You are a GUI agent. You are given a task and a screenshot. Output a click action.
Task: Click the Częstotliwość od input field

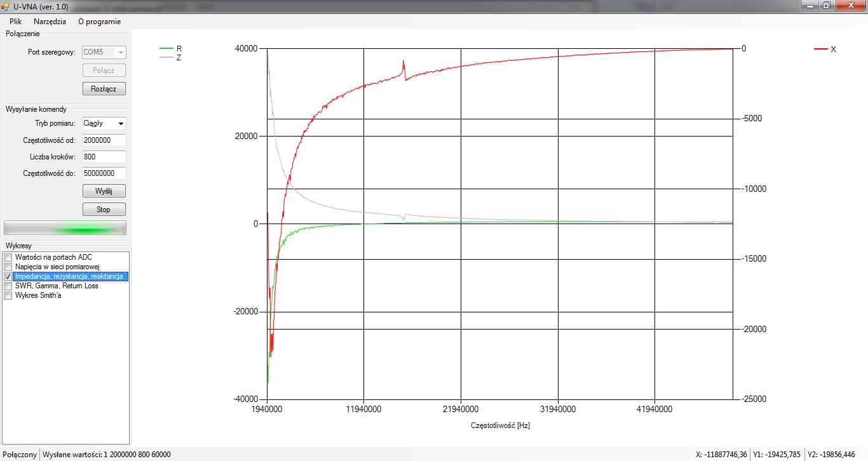coord(104,140)
